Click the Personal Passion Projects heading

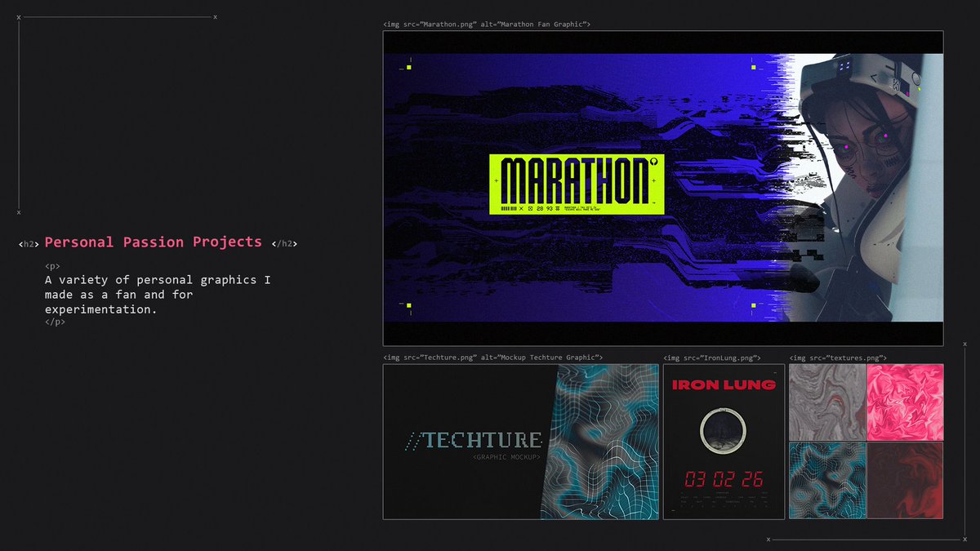154,242
